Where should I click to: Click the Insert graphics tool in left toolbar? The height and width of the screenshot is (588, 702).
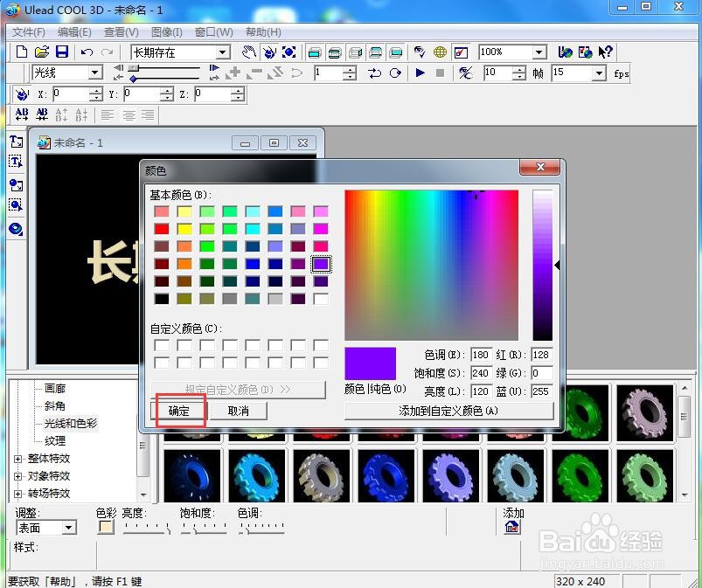pyautogui.click(x=16, y=185)
